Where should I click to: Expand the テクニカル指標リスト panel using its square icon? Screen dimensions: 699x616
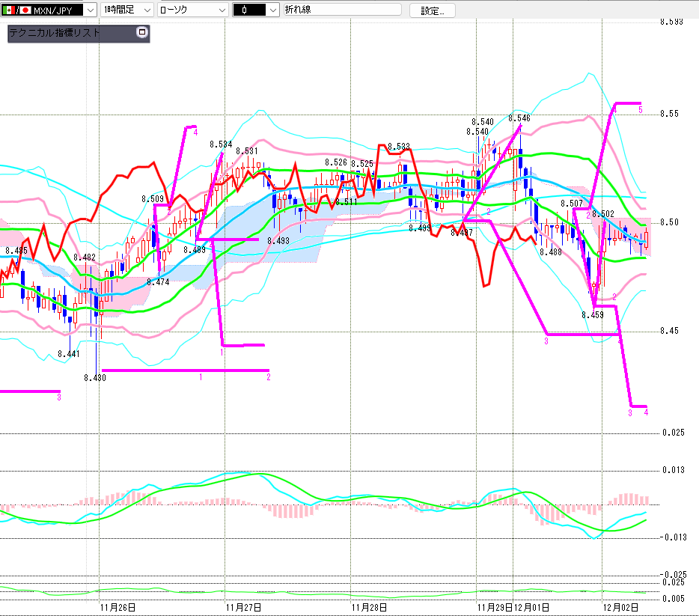point(142,32)
